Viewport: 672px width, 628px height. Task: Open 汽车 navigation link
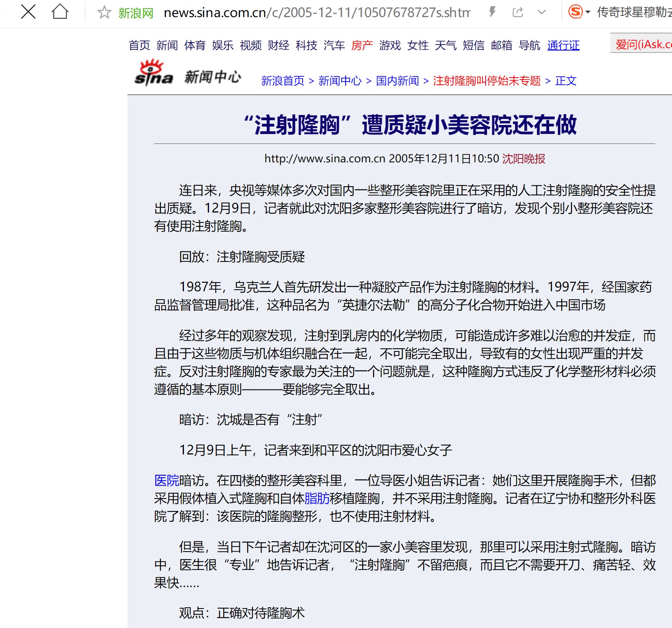[334, 45]
